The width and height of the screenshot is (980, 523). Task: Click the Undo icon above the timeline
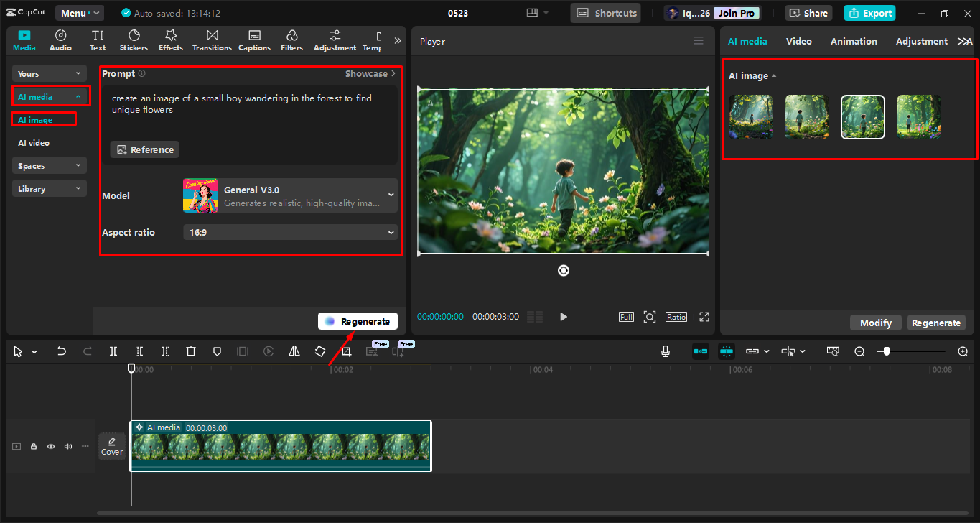tap(61, 351)
